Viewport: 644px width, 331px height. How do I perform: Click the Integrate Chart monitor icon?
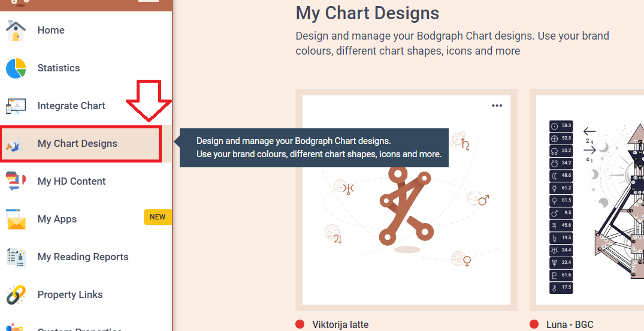tap(16, 106)
